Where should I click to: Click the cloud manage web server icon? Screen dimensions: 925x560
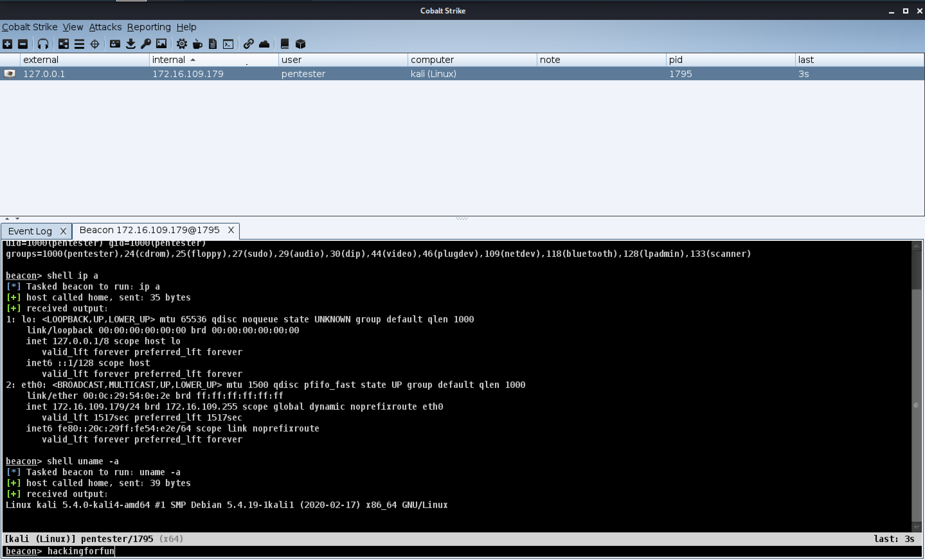tap(264, 44)
